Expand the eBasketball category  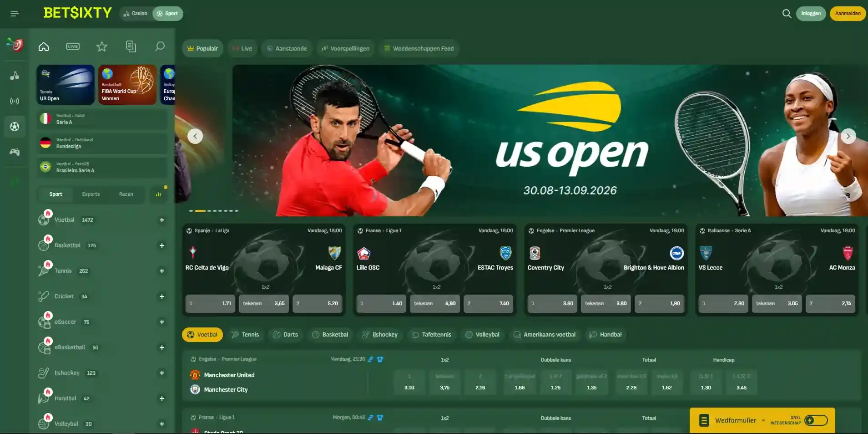[x=161, y=347]
